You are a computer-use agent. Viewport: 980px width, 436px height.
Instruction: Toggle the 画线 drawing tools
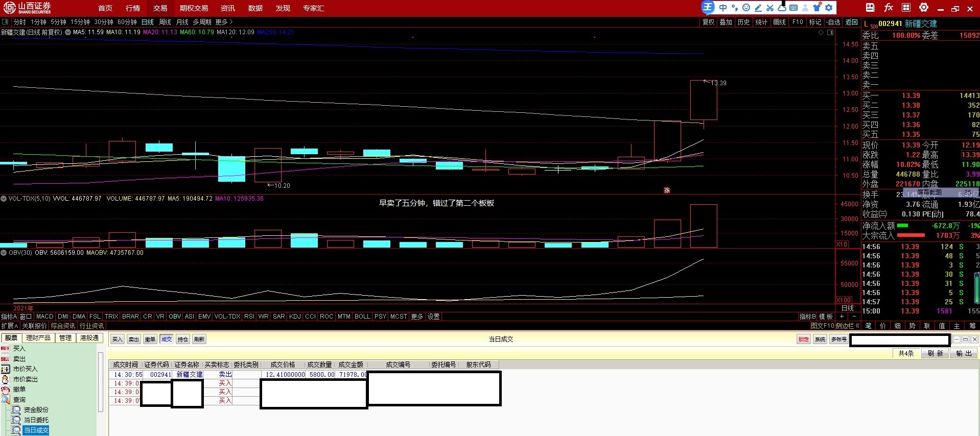pyautogui.click(x=779, y=22)
